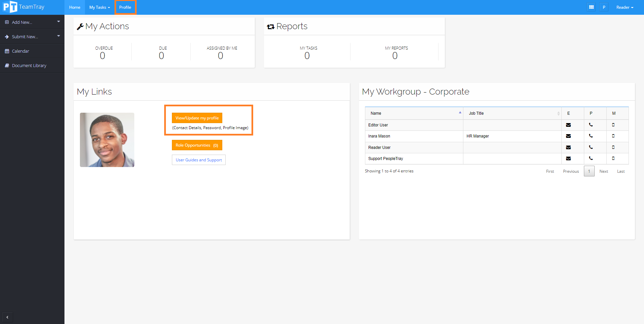Click the profile photo in My Links
The height and width of the screenshot is (324, 644).
[107, 140]
